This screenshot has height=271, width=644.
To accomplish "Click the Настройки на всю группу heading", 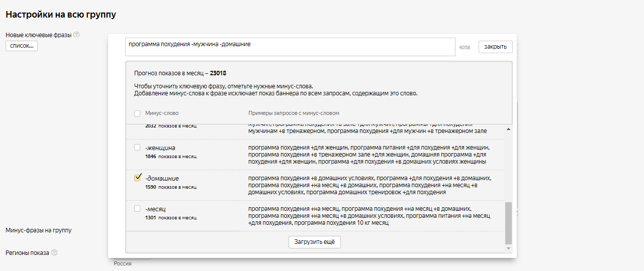I will (x=61, y=15).
